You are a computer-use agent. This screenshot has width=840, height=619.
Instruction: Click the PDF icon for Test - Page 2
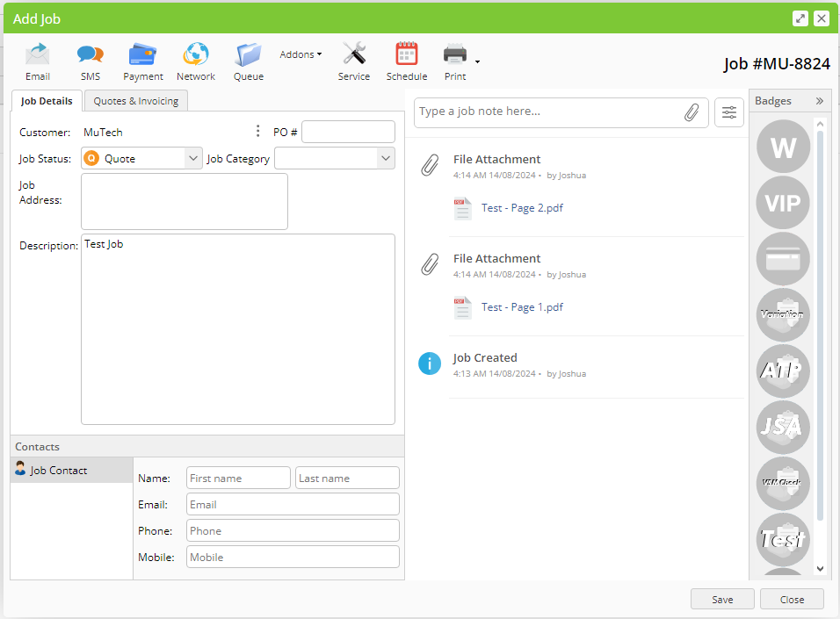(462, 208)
